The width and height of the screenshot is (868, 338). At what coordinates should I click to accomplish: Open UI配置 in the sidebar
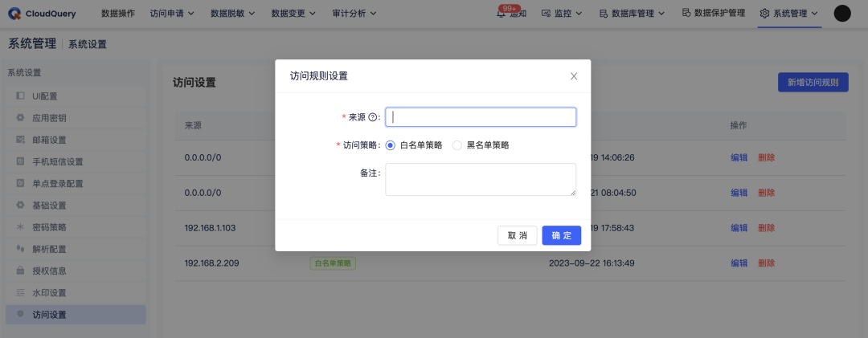76,96
